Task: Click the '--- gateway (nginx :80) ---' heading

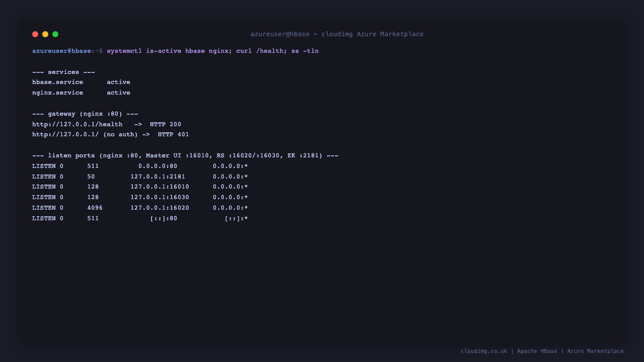Action: [x=85, y=114]
